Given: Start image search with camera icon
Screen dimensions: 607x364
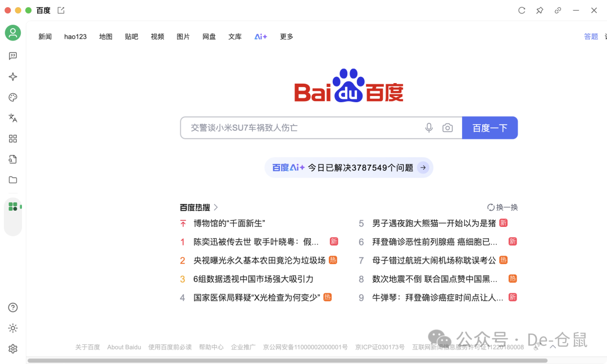Looking at the screenshot, I should click(x=447, y=128).
